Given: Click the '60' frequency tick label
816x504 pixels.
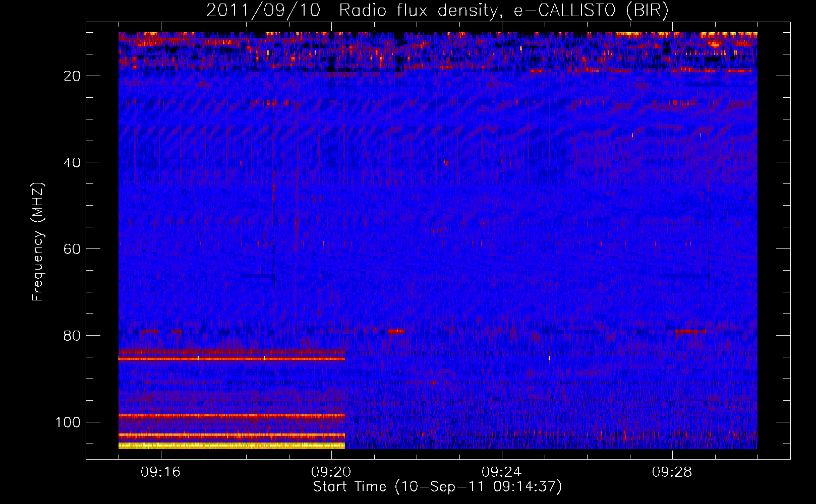Looking at the screenshot, I should click(73, 249).
